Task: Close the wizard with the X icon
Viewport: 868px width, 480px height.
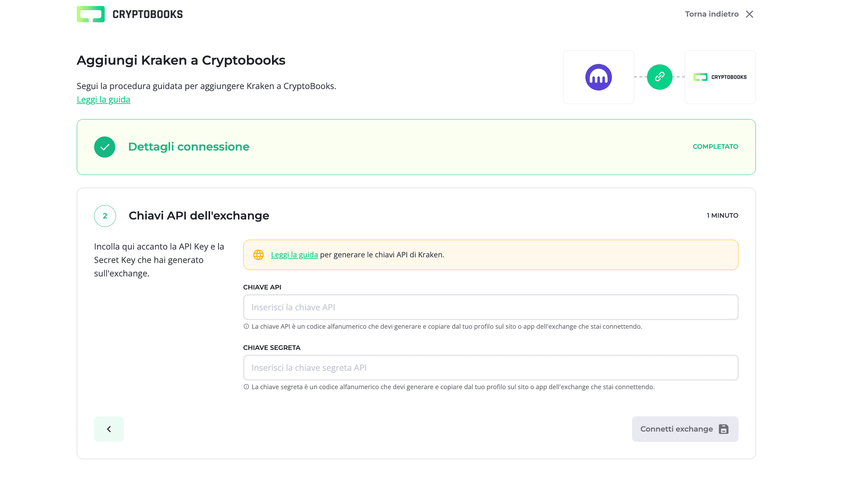Action: pyautogui.click(x=750, y=14)
